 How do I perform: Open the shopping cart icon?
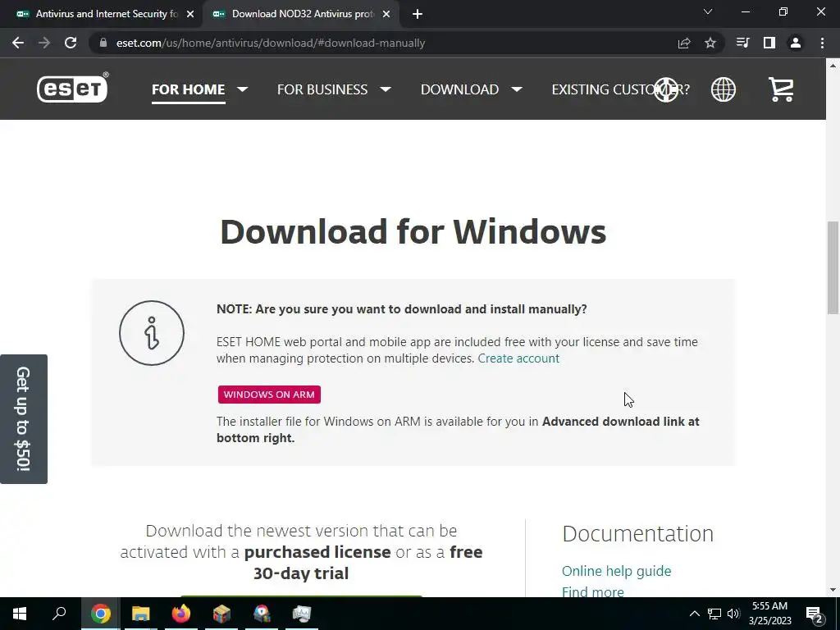coord(781,89)
